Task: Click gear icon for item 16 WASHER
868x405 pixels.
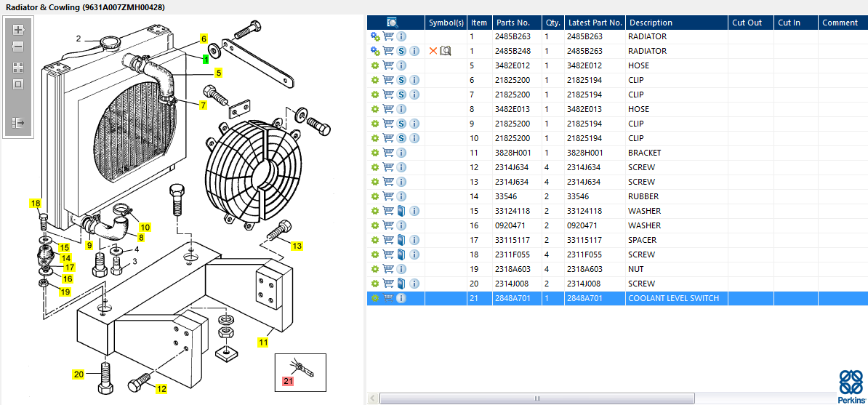Action: [x=375, y=225]
